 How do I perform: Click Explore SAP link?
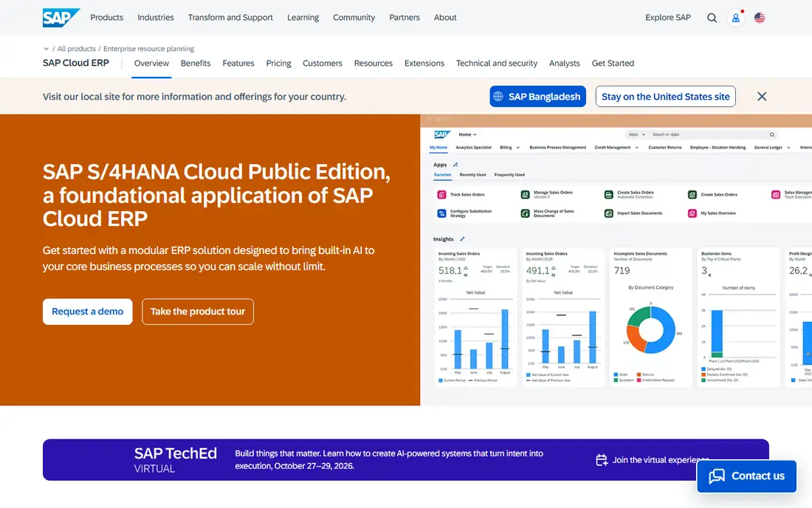668,18
